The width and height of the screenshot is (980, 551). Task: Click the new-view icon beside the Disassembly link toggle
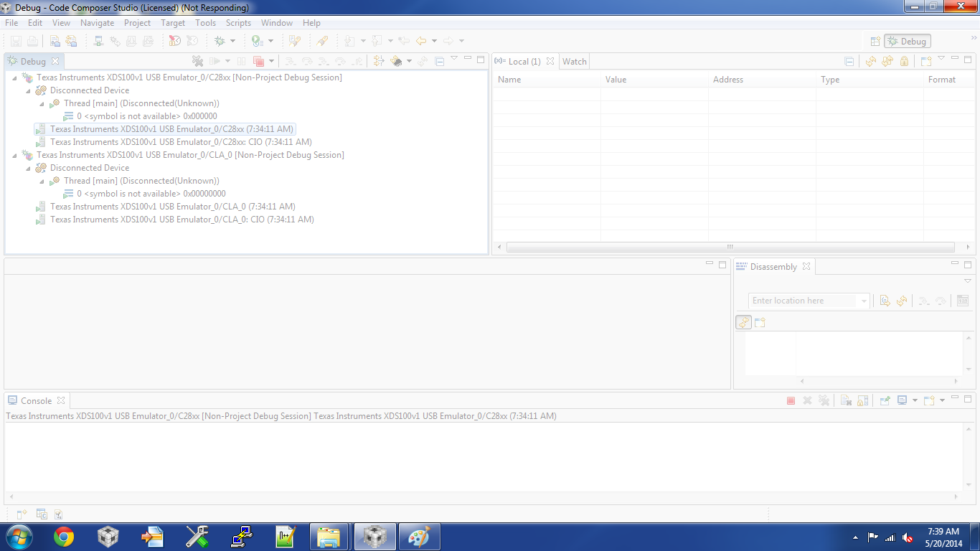[x=760, y=322]
